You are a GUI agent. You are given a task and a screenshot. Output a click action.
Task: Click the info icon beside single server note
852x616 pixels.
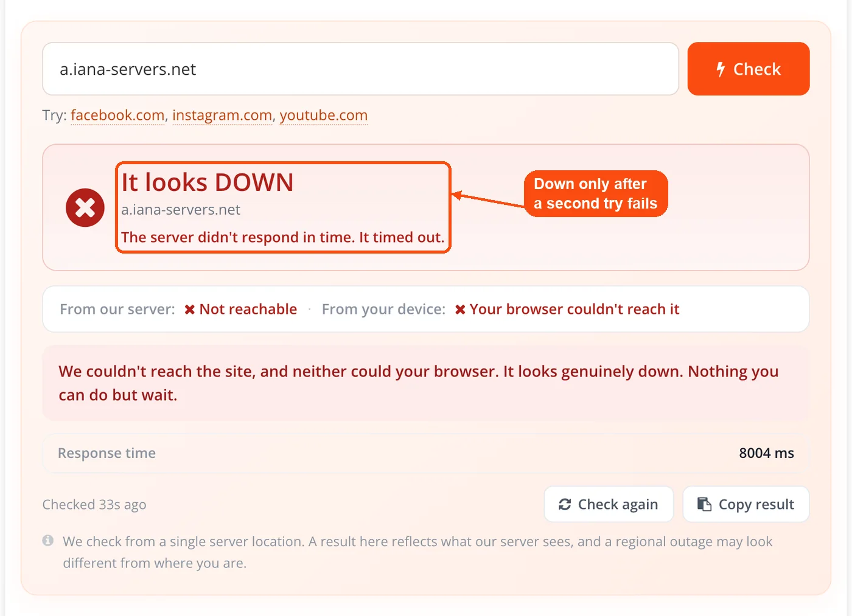(x=48, y=541)
